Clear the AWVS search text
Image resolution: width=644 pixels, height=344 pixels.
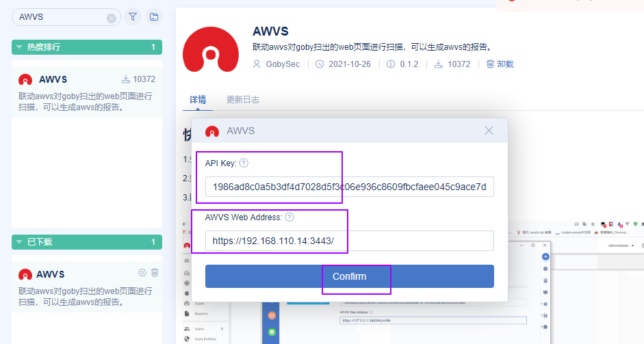tap(112, 18)
